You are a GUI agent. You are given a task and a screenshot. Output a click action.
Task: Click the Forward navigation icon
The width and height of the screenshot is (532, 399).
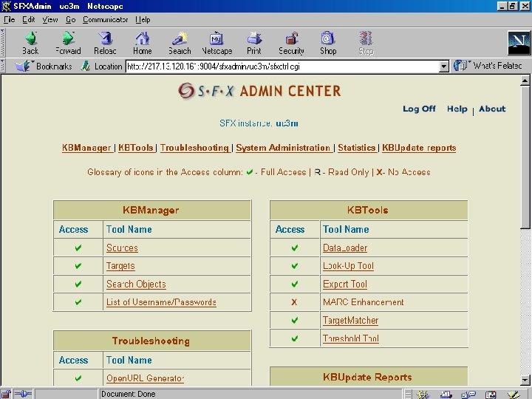[x=68, y=38]
